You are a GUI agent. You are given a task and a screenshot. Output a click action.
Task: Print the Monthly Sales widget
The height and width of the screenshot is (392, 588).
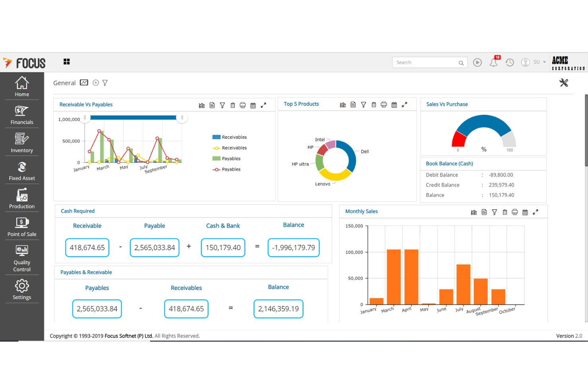(x=515, y=212)
